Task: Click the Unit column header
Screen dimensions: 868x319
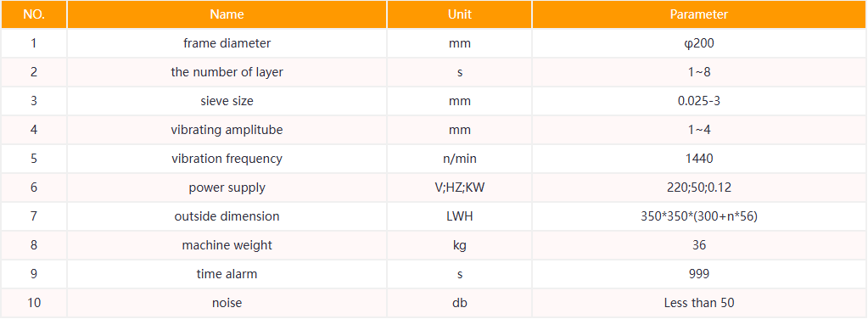Action: pos(460,14)
